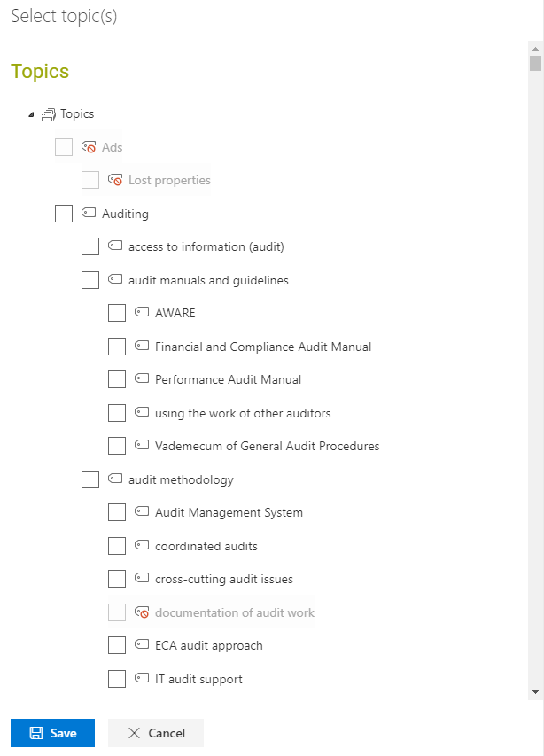Click the unavailable tag icon beside Ads
Screen dimensions: 544x756
point(89,147)
